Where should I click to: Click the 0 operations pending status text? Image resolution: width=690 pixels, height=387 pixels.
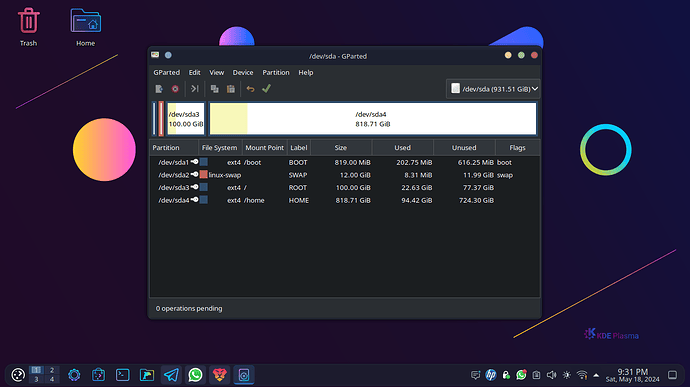[x=189, y=308]
